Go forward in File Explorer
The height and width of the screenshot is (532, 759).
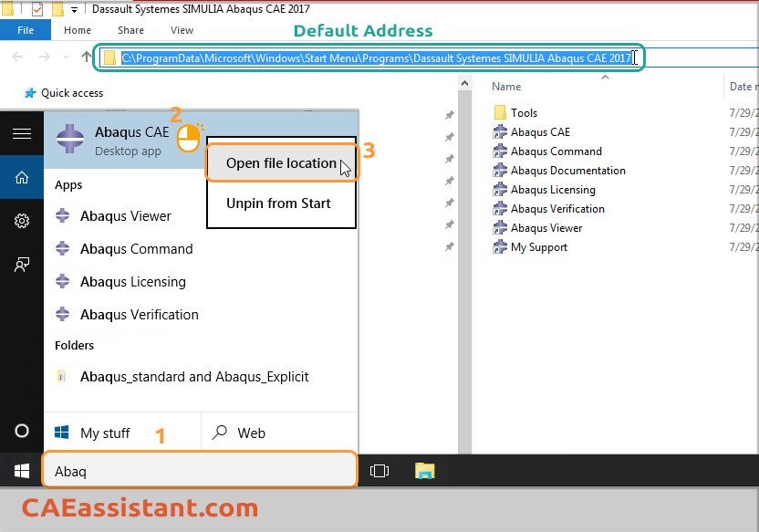(45, 57)
